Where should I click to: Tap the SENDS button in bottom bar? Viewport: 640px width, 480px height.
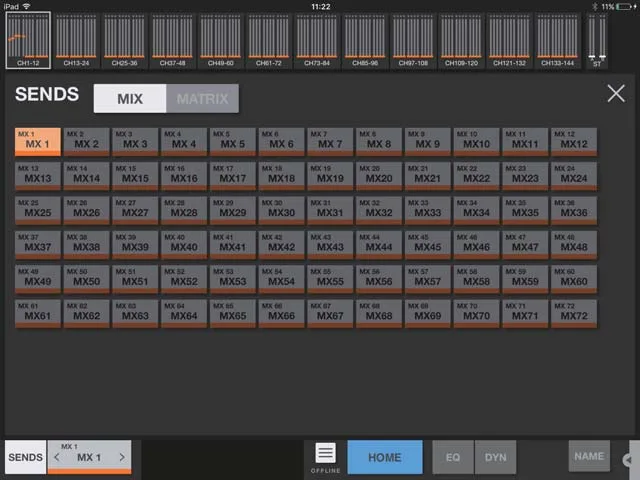[x=25, y=457]
